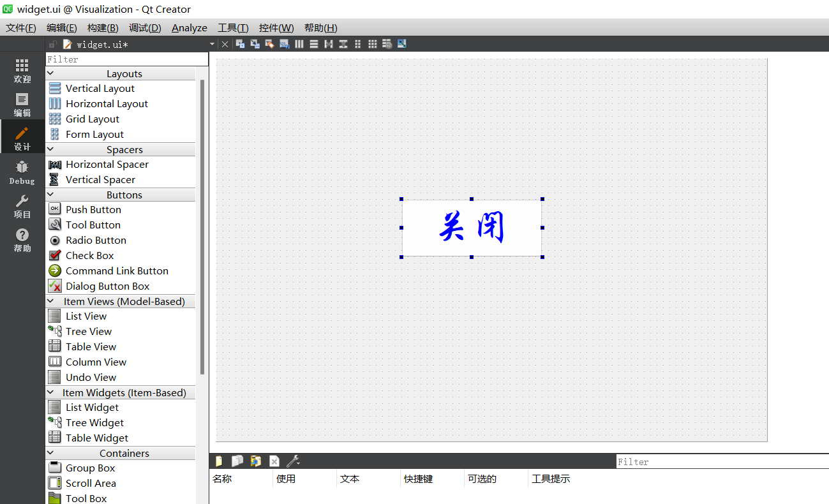Click the 名称 column header
829x504 pixels.
click(222, 478)
